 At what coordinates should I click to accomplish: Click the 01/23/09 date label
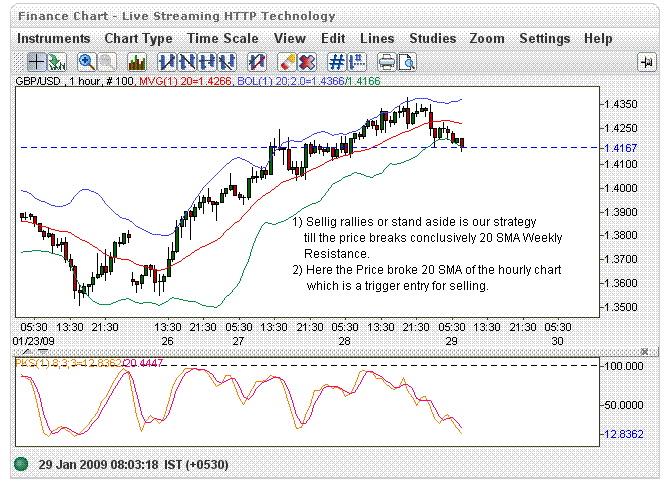click(33, 341)
